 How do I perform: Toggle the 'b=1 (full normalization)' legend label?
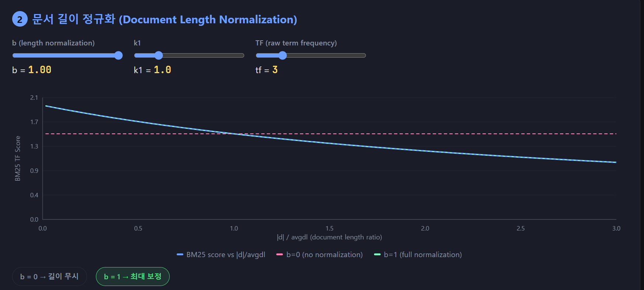coord(423,255)
